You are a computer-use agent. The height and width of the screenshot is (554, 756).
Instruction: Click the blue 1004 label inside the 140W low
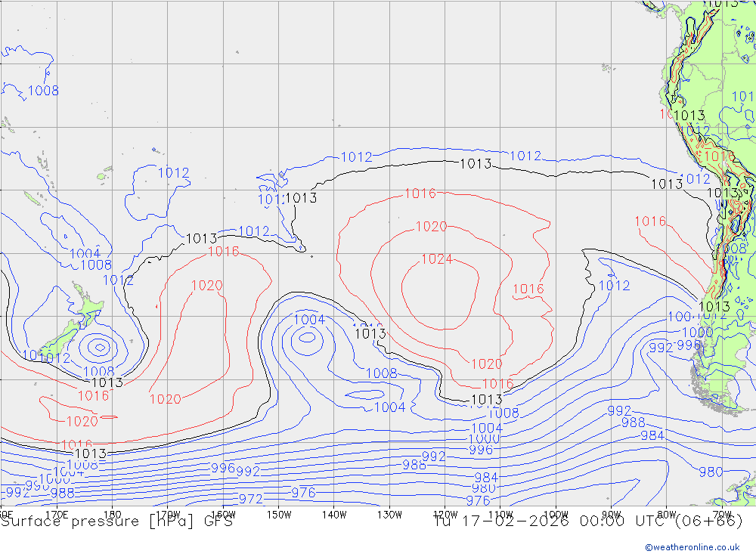309,320
